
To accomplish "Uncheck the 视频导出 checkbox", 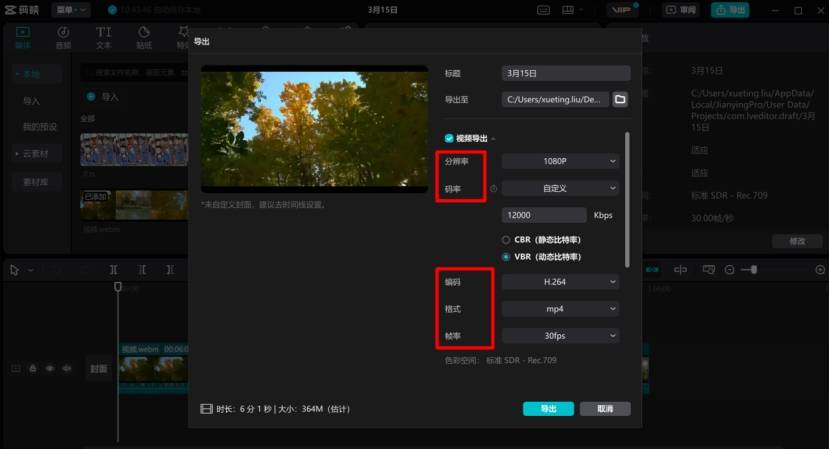I will coord(449,138).
